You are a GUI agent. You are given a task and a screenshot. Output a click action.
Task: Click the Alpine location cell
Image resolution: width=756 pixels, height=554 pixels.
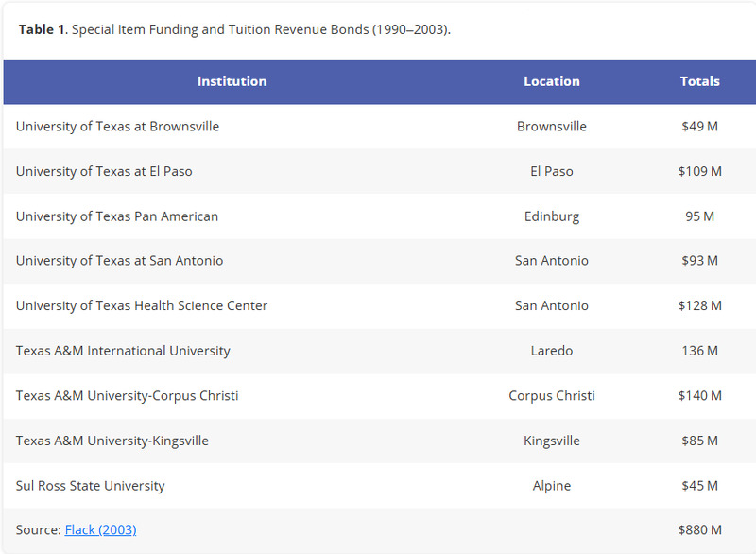[x=552, y=486]
